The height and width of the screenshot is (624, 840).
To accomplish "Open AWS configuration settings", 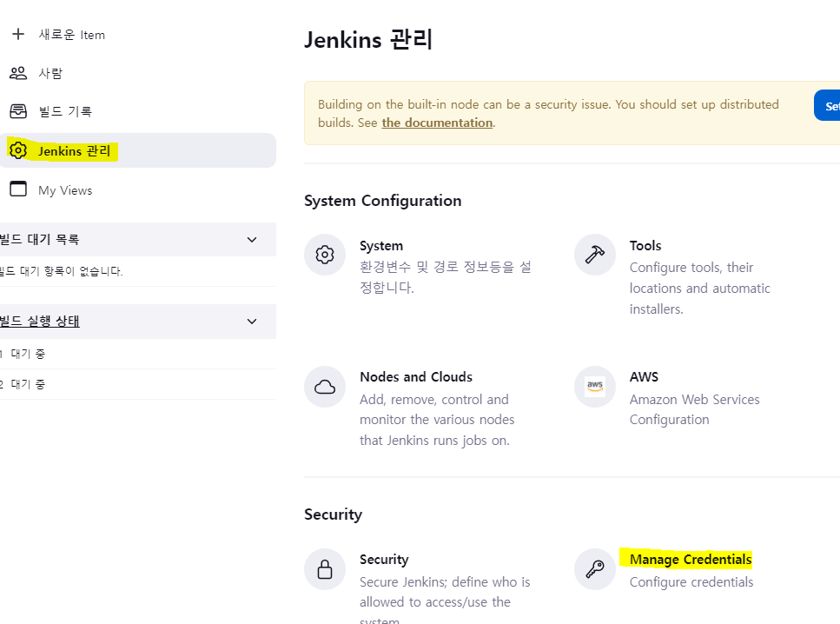I will 644,377.
